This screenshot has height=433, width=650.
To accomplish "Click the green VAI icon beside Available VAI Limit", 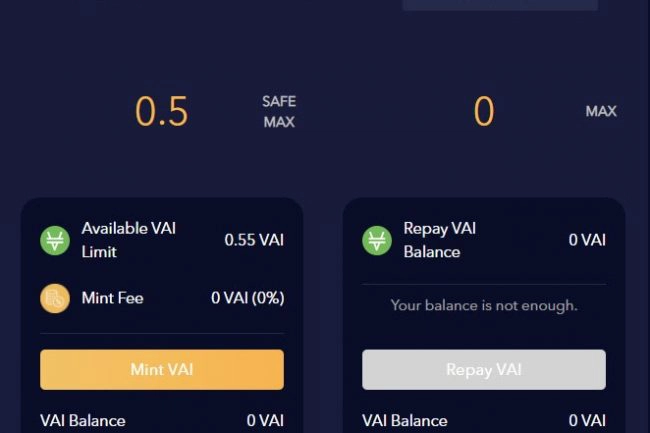I will pyautogui.click(x=55, y=240).
